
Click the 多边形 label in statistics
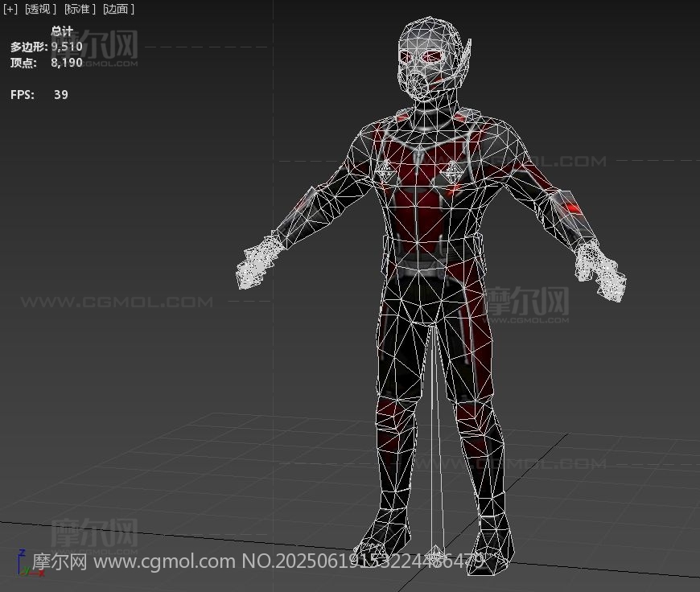pyautogui.click(x=29, y=47)
